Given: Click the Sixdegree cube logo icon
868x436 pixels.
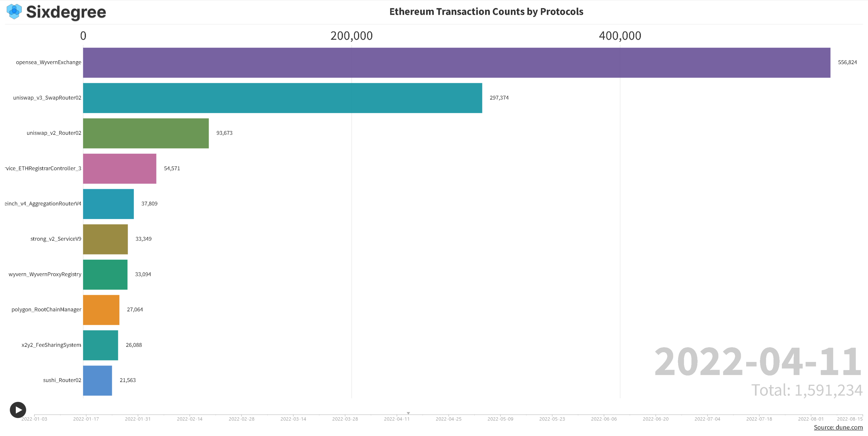Looking at the screenshot, I should pos(14,12).
